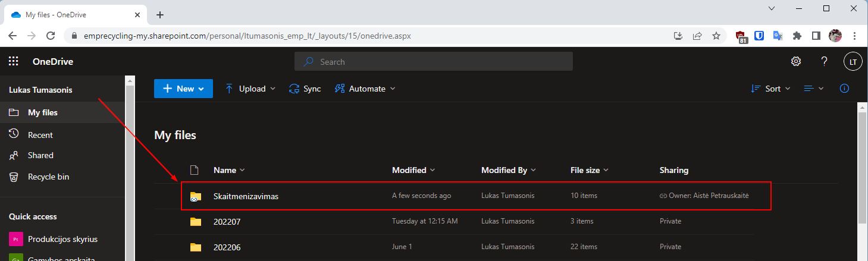Click the Recycle bin icon in sidebar
The width and height of the screenshot is (868, 261).
coord(14,177)
